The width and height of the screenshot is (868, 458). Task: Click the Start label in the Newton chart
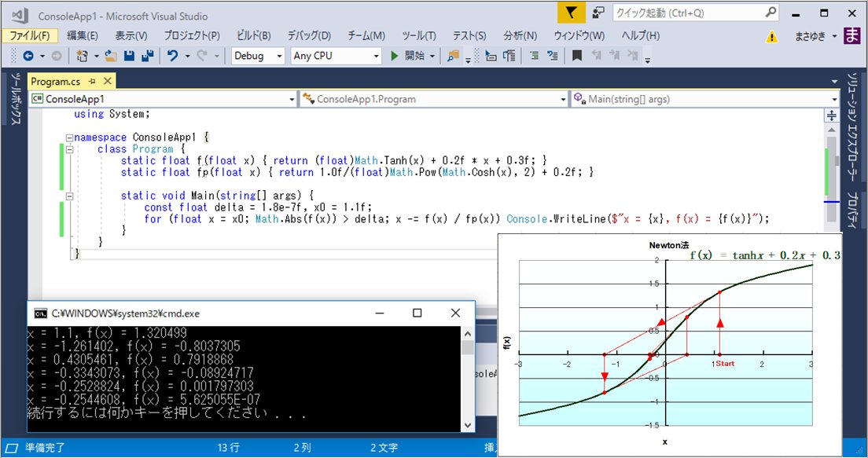(725, 364)
